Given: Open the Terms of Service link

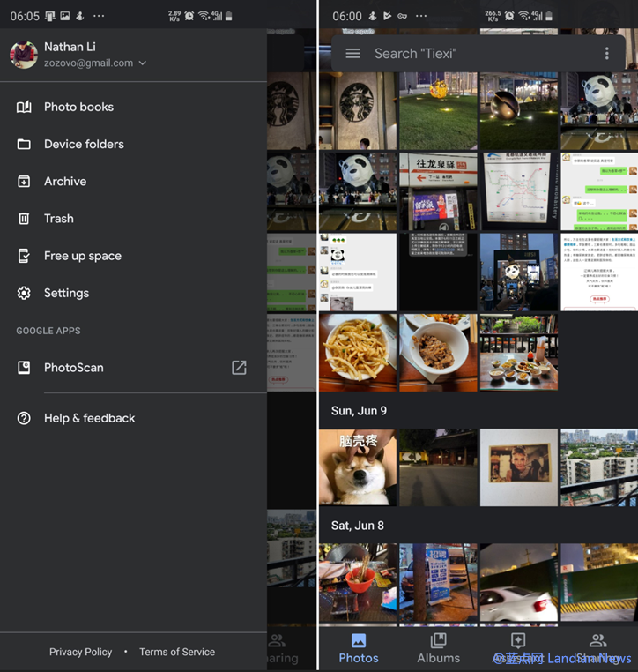Looking at the screenshot, I should coord(177,652).
